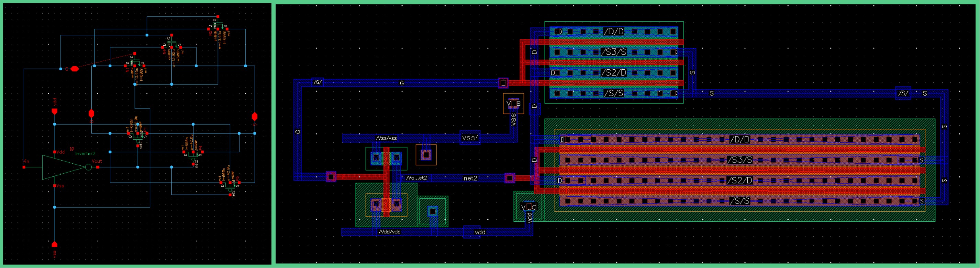Click the red D pin in schematic
The width and height of the screenshot is (980, 268).
coord(91,114)
